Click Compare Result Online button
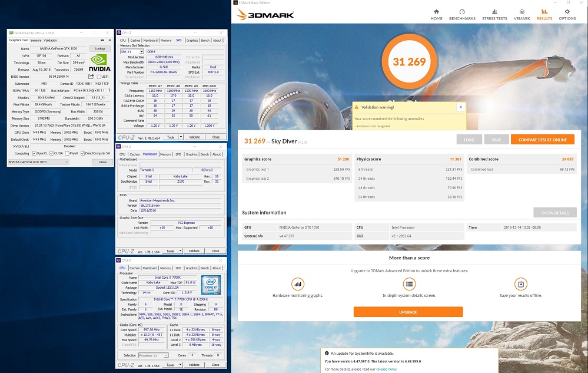The width and height of the screenshot is (588, 373). pyautogui.click(x=542, y=140)
